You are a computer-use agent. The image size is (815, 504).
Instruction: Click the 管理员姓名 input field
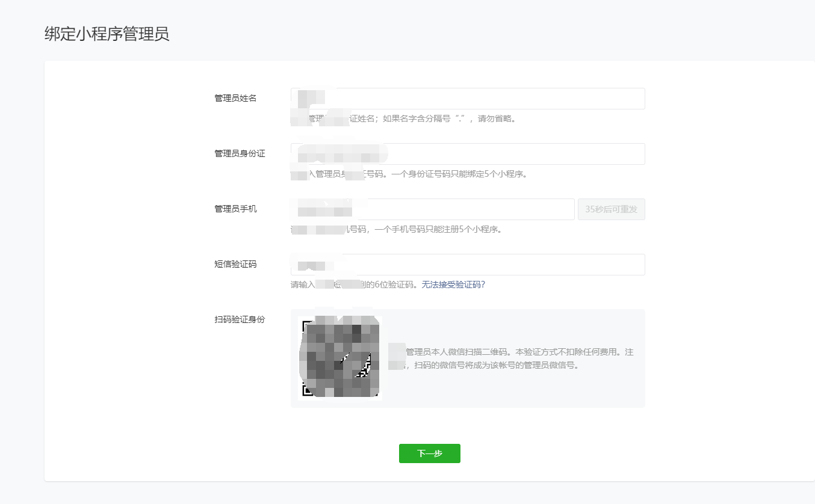tap(468, 99)
